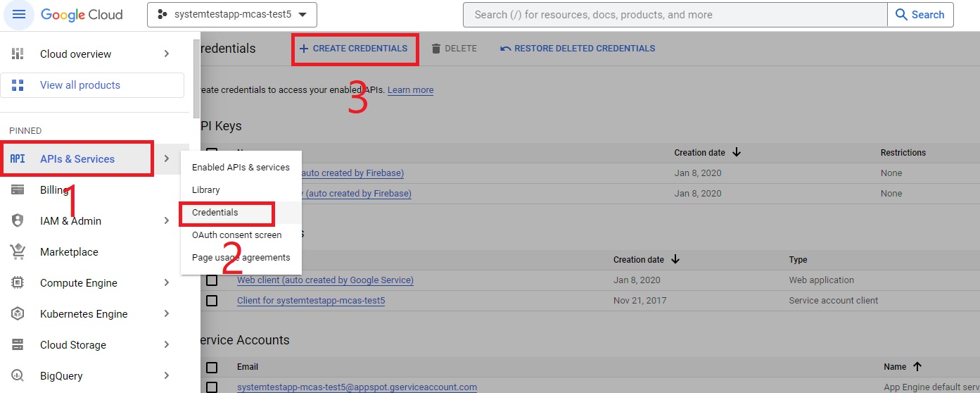Toggle Client for systemtestapp-mcas-test5 checkbox
Viewport: 980px width, 393px height.
pyautogui.click(x=212, y=301)
